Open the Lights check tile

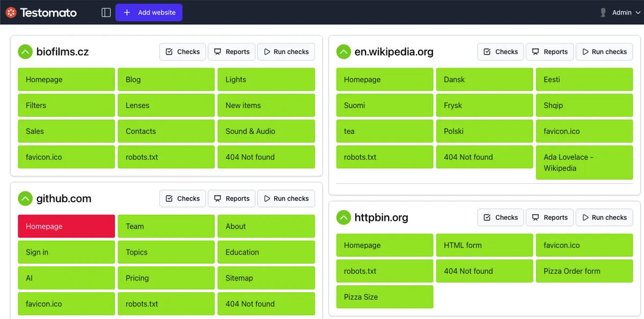[266, 79]
